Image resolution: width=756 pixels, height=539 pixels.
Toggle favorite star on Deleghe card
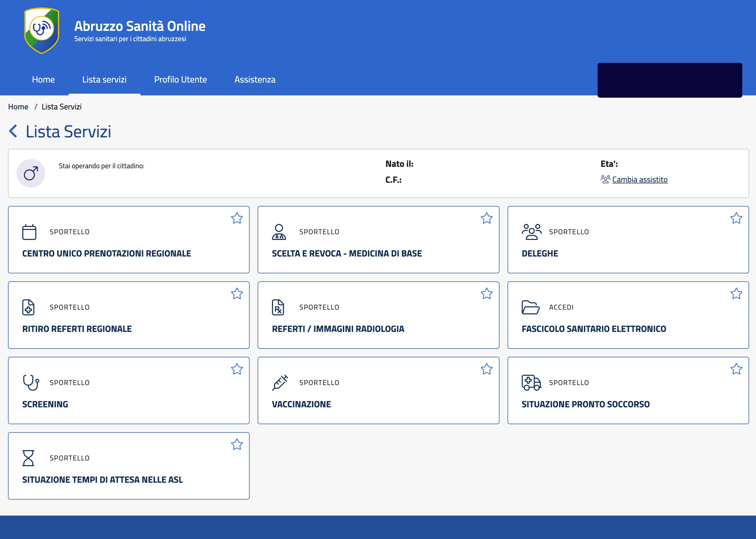[x=736, y=218]
